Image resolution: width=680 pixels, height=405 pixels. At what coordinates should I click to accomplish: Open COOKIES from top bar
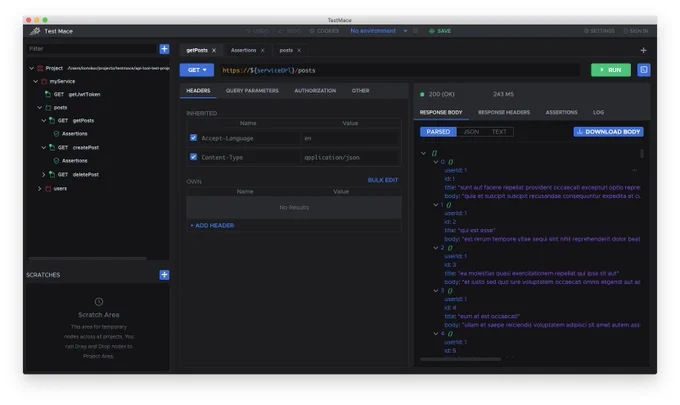[324, 31]
